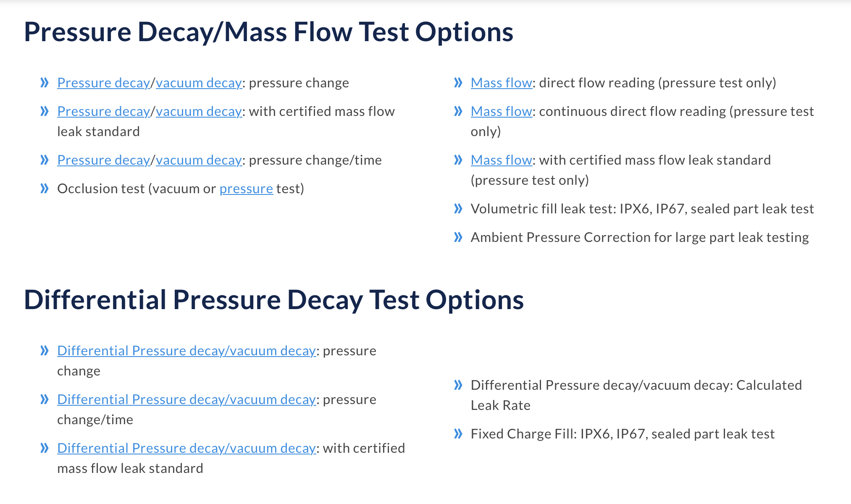Open first Differential Pressure decay/vacuum decay link
Screen dimensions: 851x504
186,351
